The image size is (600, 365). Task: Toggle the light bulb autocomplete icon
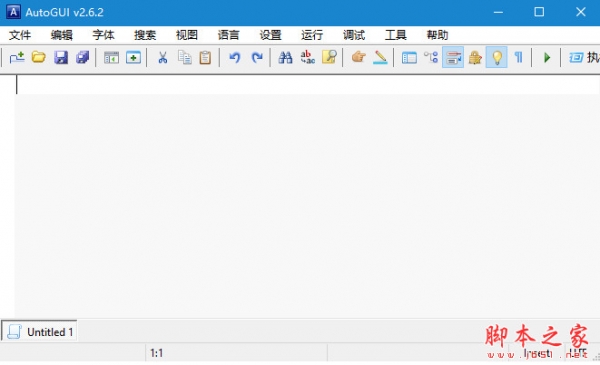[497, 57]
